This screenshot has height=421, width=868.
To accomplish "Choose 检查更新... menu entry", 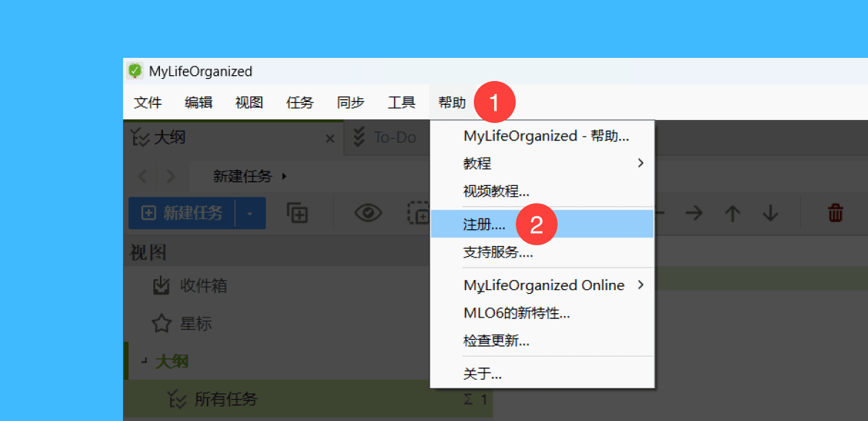I will click(x=542, y=341).
